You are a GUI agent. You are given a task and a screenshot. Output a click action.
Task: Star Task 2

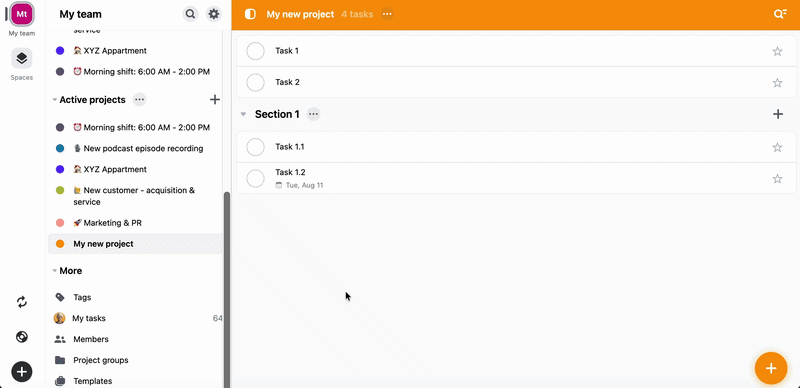777,83
